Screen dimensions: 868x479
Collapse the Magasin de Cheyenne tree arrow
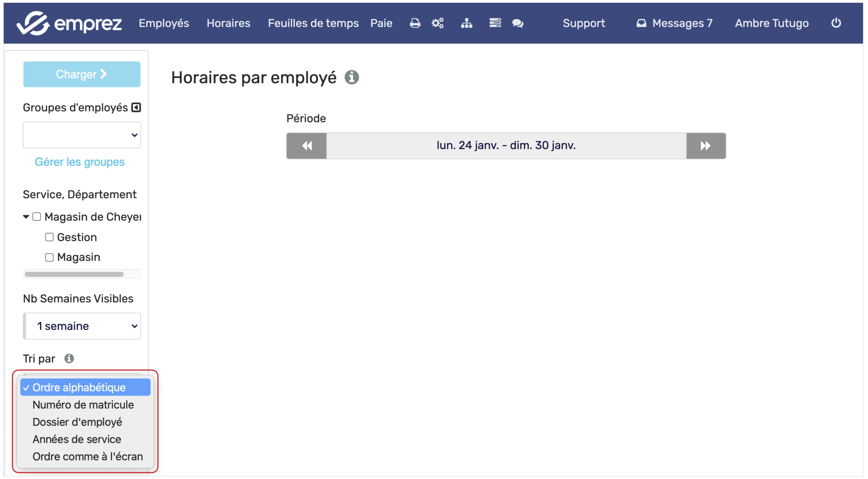[x=26, y=217]
